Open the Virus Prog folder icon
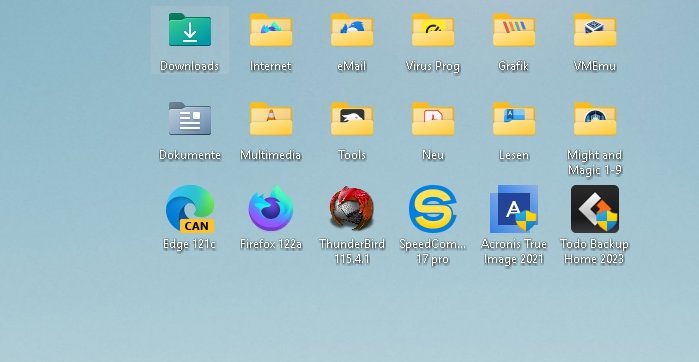699x362 pixels. click(433, 29)
